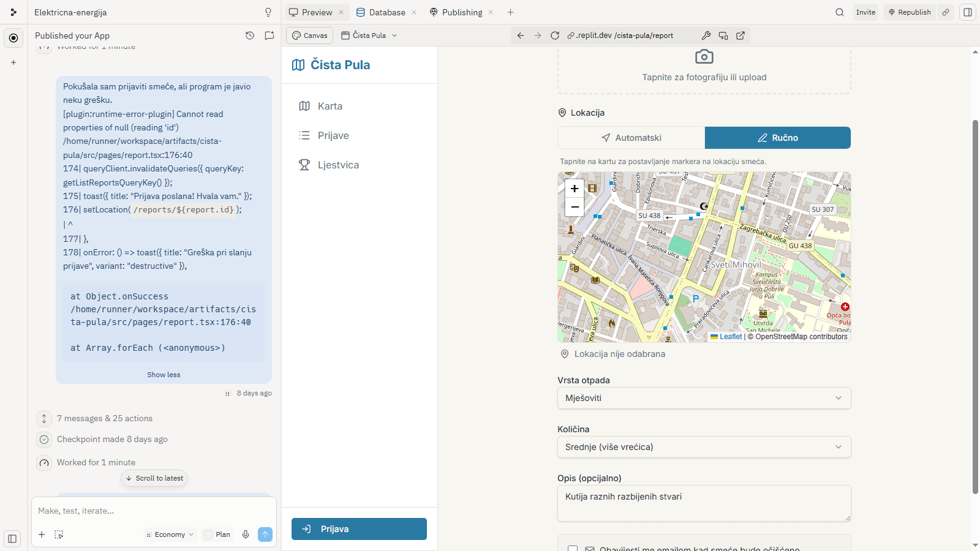Click Checkpoint made 8 days ago
980x551 pixels.
point(112,440)
